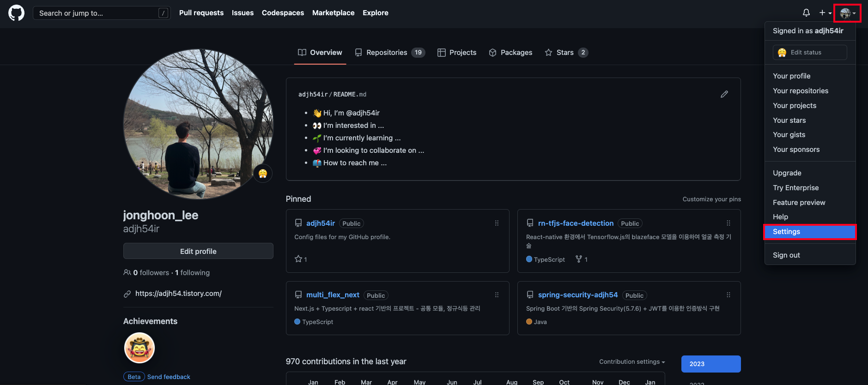Click fork count on rn-tfjs-face-detection card
868x385 pixels.
click(x=582, y=259)
